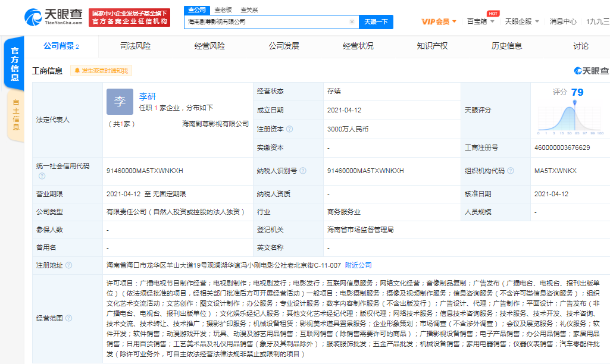
Task: Click the 附近公司 link
Action: point(358,265)
